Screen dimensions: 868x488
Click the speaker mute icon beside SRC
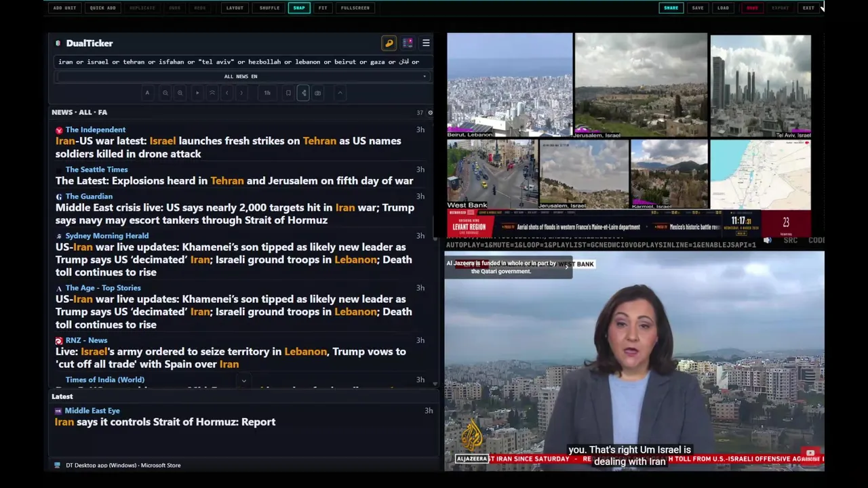[768, 240]
